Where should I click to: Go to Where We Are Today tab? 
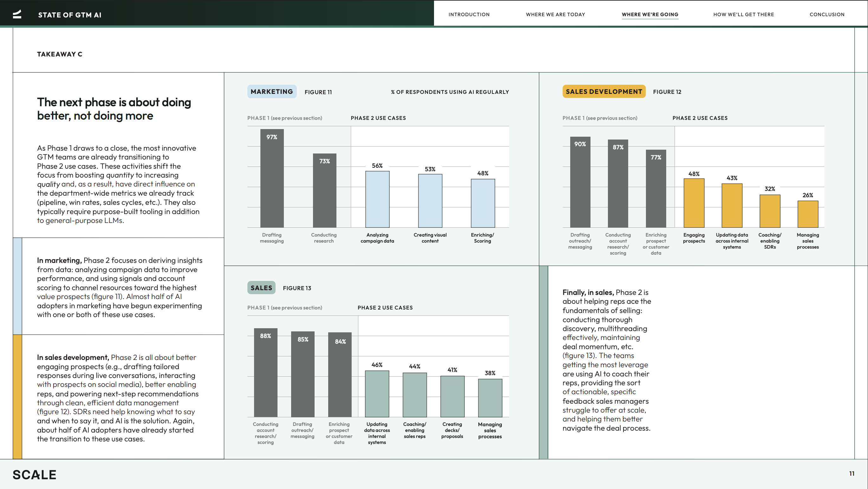555,15
